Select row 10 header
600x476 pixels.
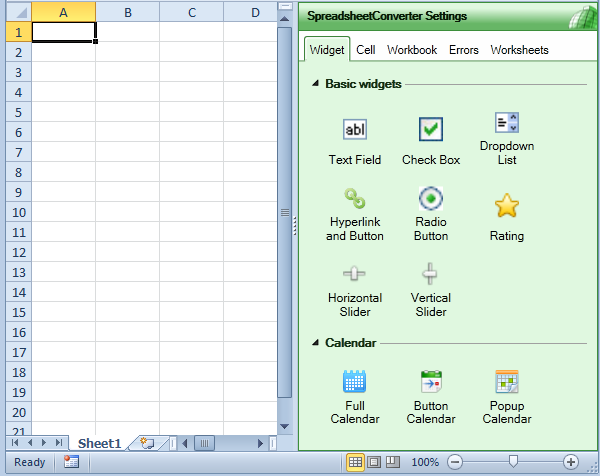pyautogui.click(x=18, y=212)
